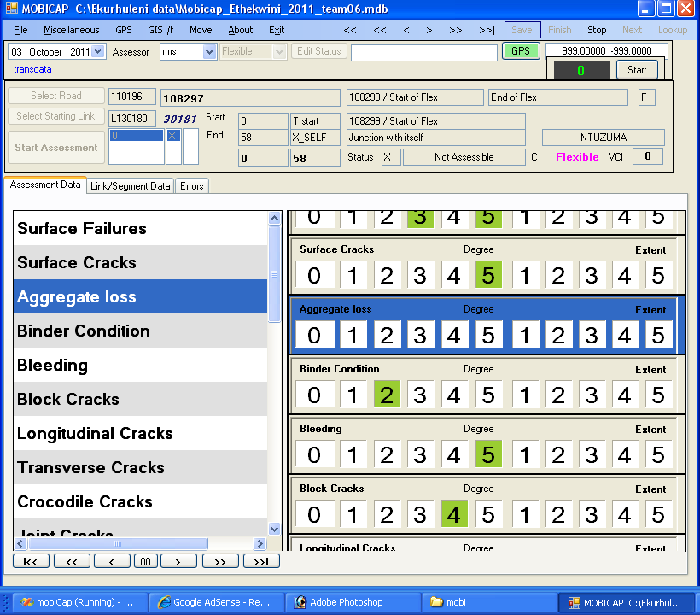This screenshot has width=700, height=615.
Task: Click the green GPS indicator button
Action: 521,51
